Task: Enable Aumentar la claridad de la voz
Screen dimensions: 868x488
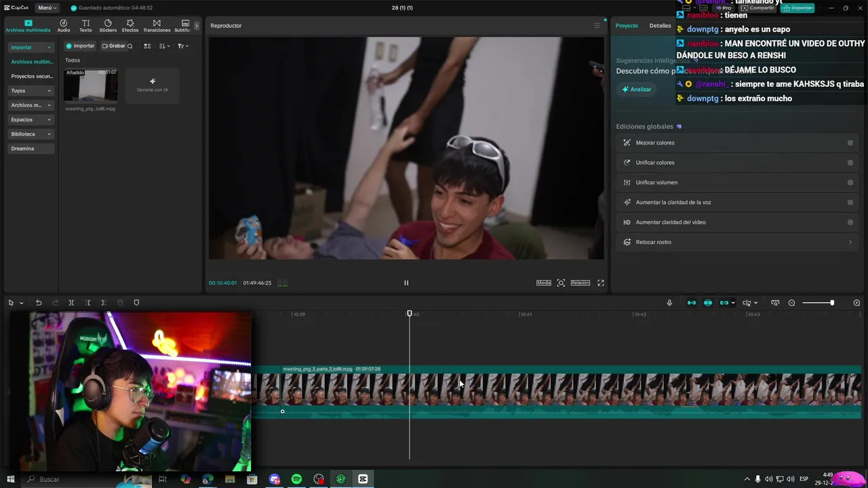Action: (850, 202)
